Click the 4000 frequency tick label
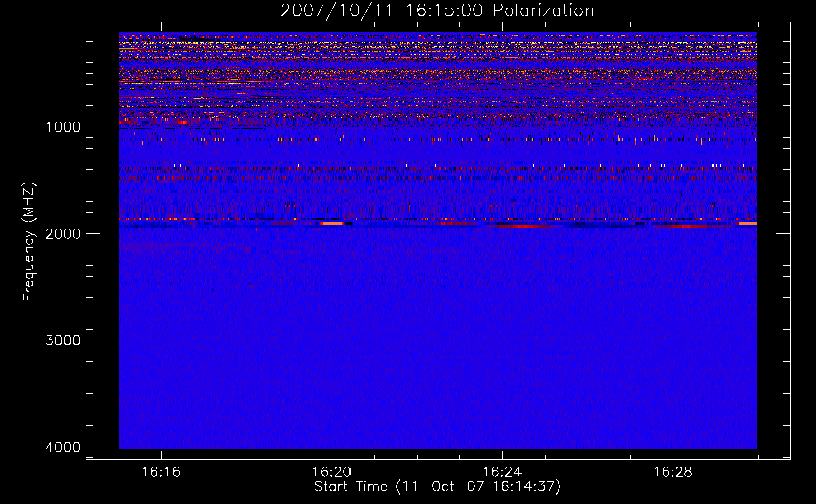The width and height of the screenshot is (816, 504). click(63, 447)
